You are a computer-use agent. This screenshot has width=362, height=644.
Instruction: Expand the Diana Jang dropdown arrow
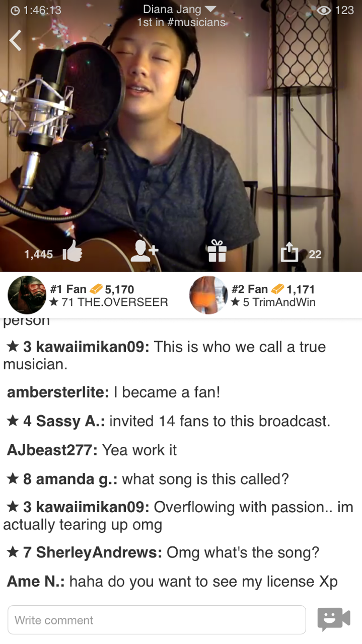click(x=211, y=10)
